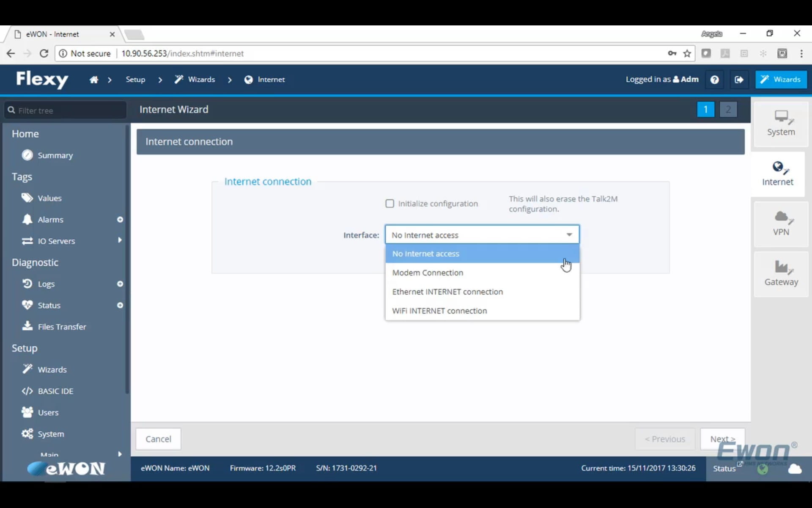Select the eWON - Internet browser tab
The width and height of the screenshot is (812, 508).
point(63,34)
